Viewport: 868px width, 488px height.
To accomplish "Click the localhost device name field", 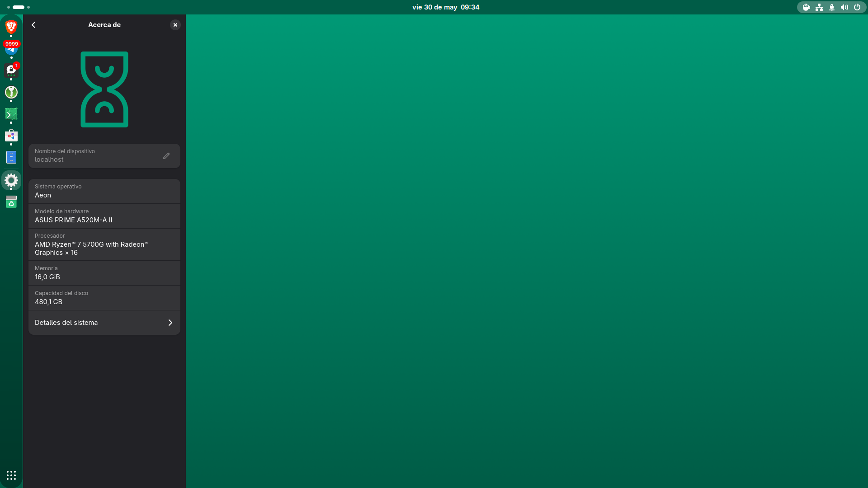I will [104, 156].
